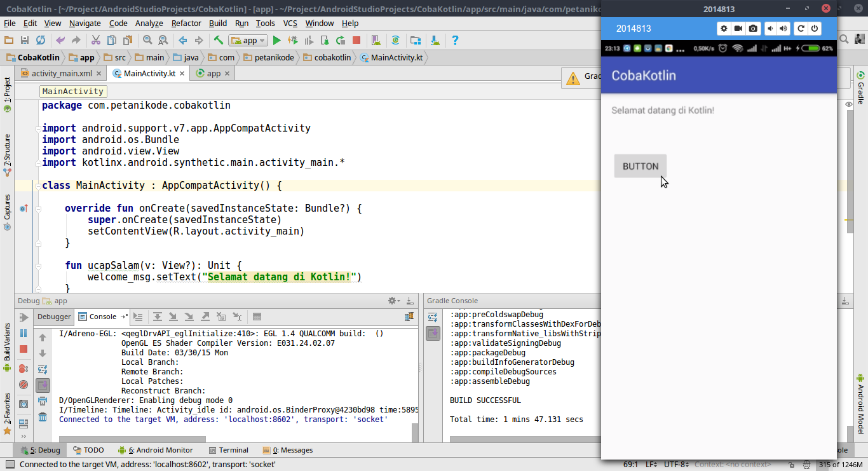Open the AVD Manager icon in toolbar
868x471 pixels.
pyautogui.click(x=376, y=40)
